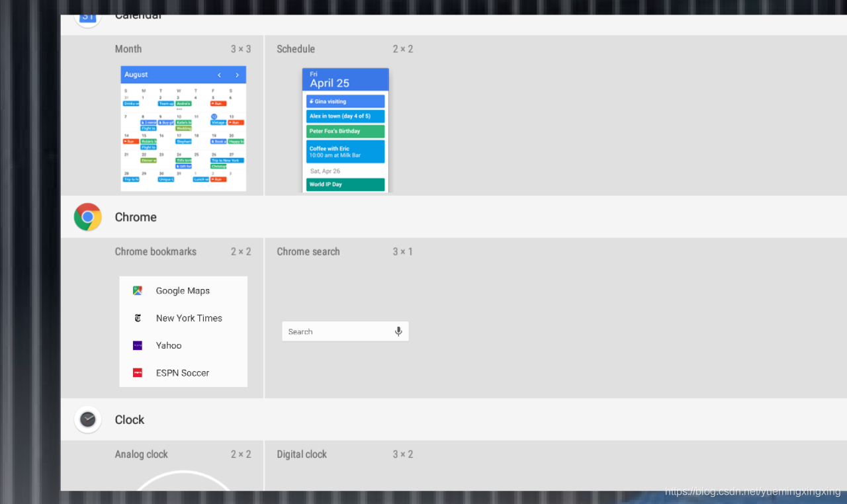The height and width of the screenshot is (504, 847).
Task: Click the 'Digital clock' widget label
Action: click(x=302, y=454)
